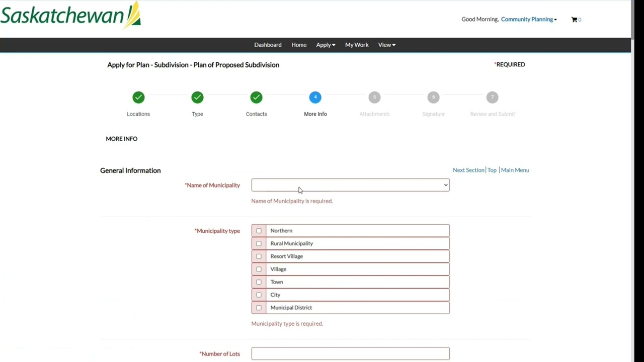The image size is (644, 362).
Task: Open Dashboard in the nav bar
Action: point(268,45)
